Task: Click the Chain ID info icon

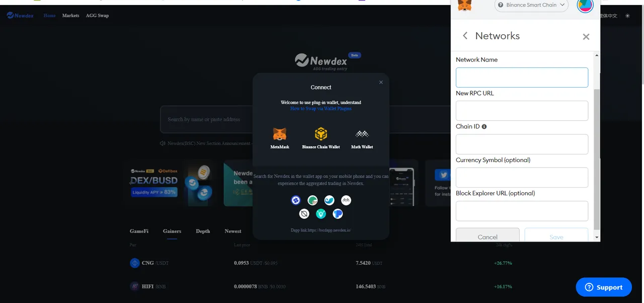Action: click(x=484, y=127)
